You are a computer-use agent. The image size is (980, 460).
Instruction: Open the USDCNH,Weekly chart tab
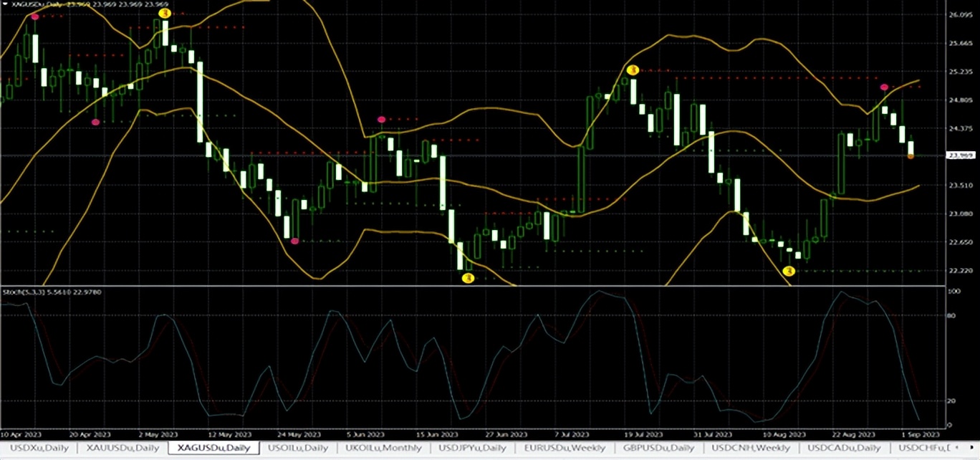[750, 448]
